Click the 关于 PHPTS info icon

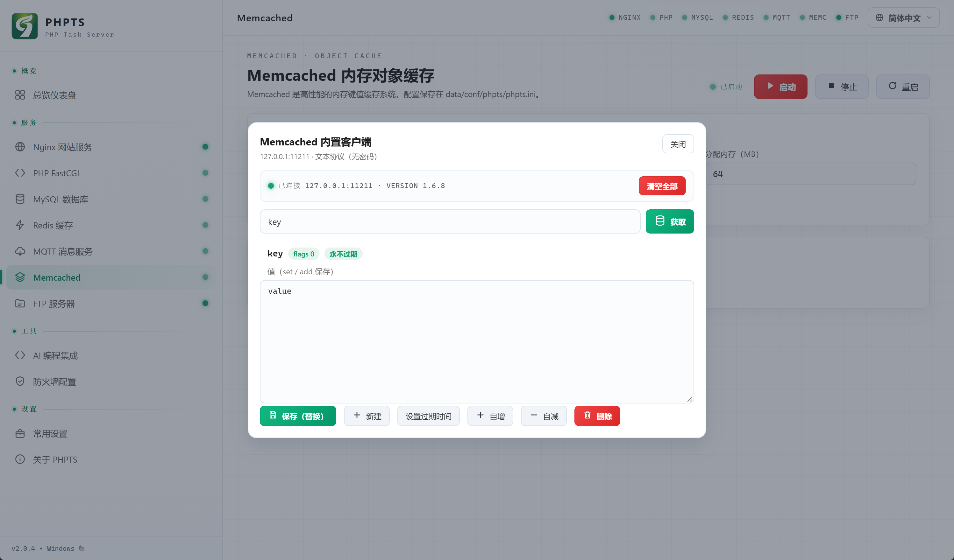20,459
